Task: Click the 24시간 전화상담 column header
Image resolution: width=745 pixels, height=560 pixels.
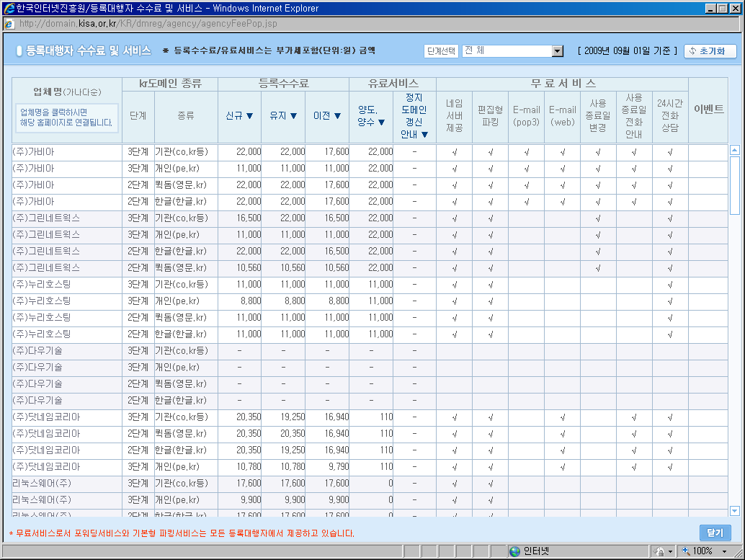Action: pyautogui.click(x=670, y=117)
